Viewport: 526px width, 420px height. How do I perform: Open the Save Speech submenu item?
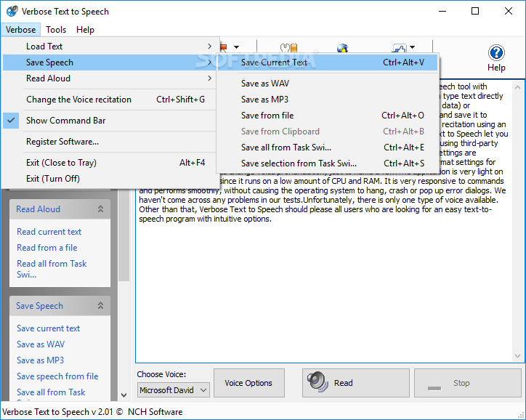(110, 62)
